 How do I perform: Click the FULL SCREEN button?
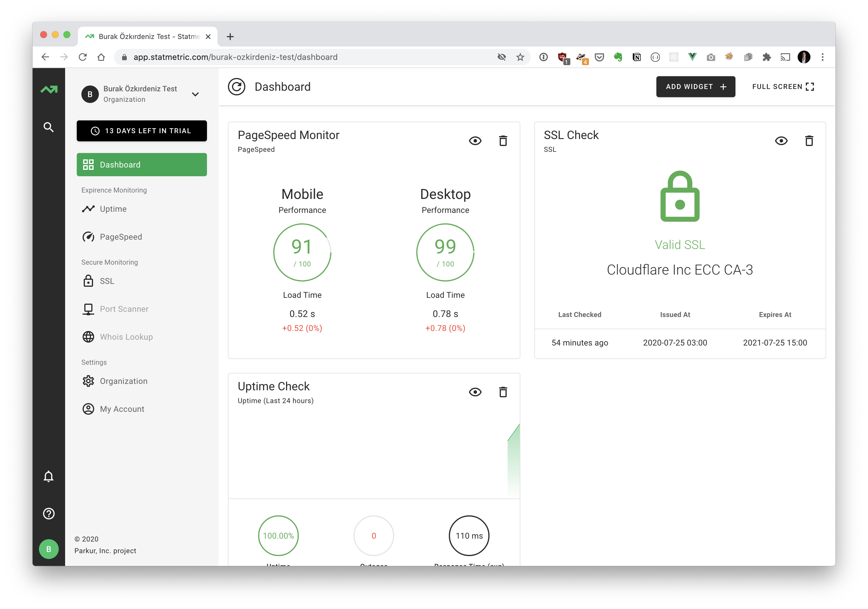pyautogui.click(x=783, y=87)
